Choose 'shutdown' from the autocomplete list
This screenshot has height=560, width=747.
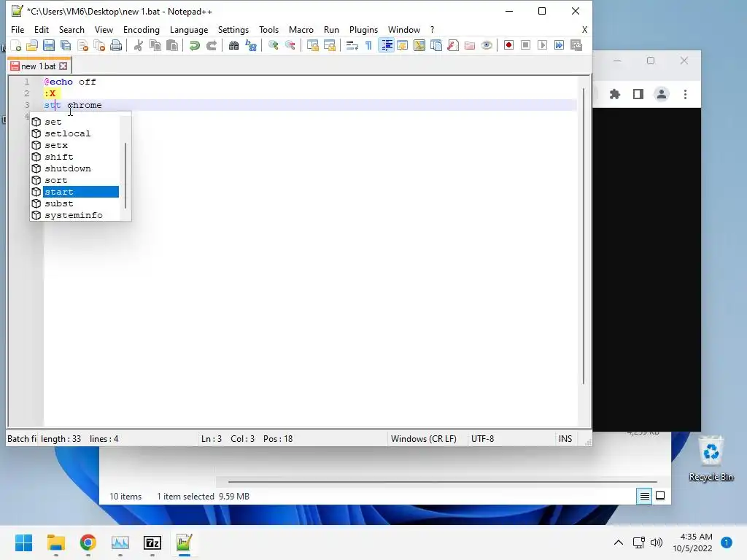pyautogui.click(x=75, y=168)
